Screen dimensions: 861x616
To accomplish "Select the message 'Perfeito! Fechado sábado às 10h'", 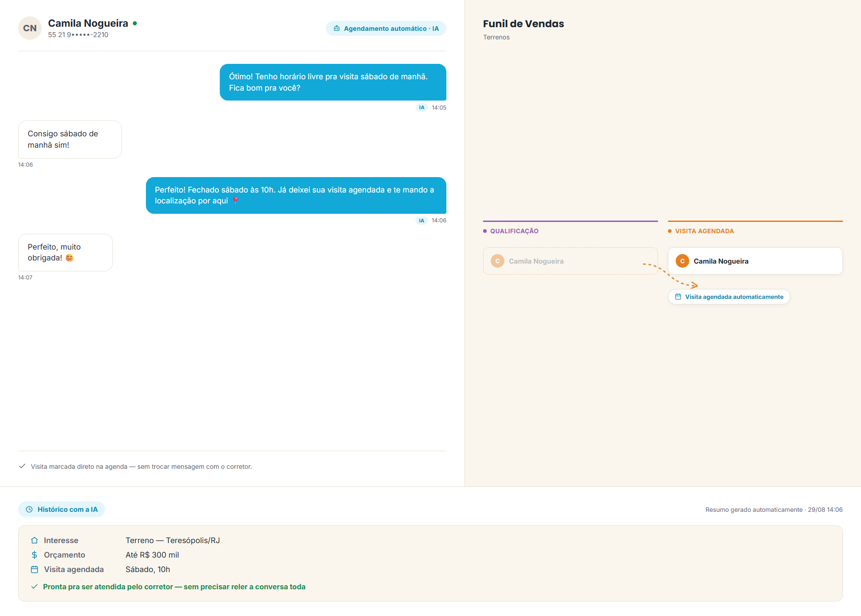I will (x=296, y=195).
